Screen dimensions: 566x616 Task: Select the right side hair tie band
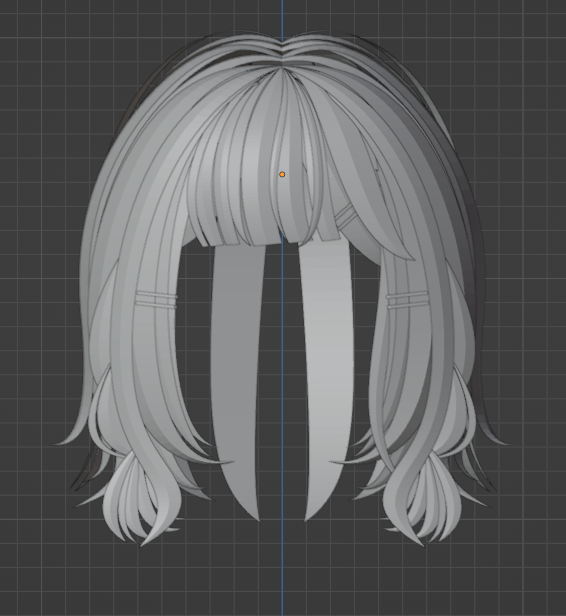[x=407, y=299]
